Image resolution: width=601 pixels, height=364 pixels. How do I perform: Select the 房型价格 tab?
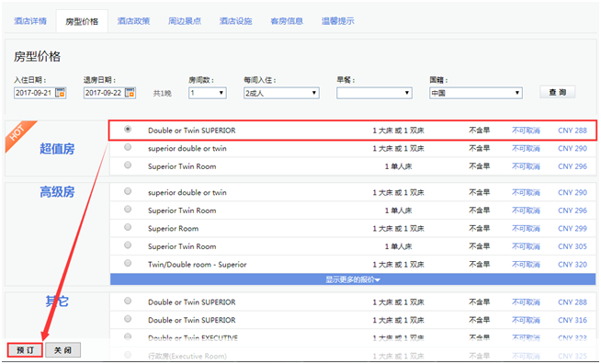pyautogui.click(x=82, y=21)
